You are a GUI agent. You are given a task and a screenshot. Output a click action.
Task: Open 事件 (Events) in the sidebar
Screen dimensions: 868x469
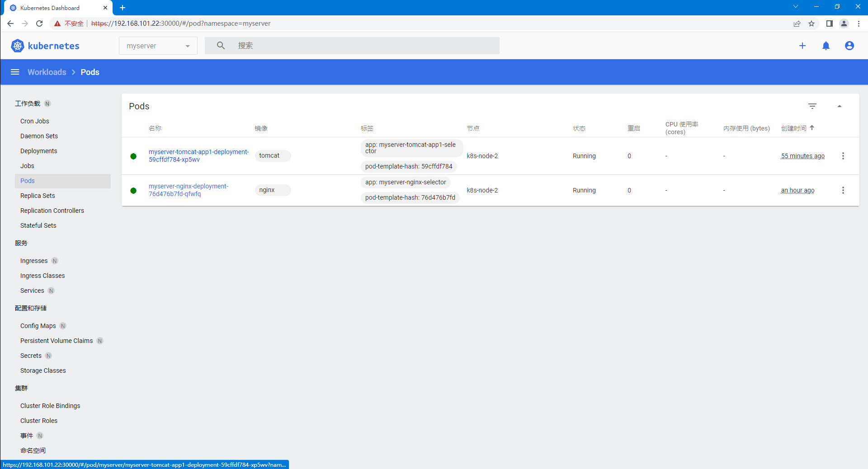tap(27, 436)
